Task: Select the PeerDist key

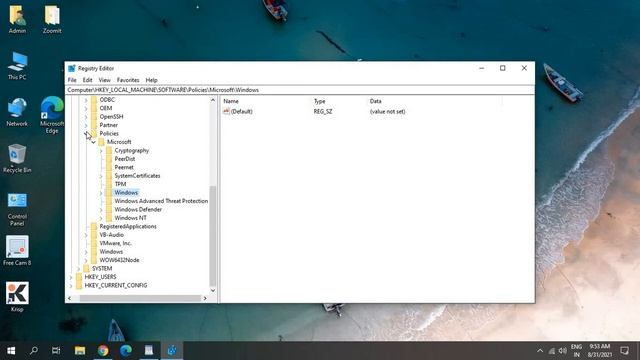Action: (124, 159)
